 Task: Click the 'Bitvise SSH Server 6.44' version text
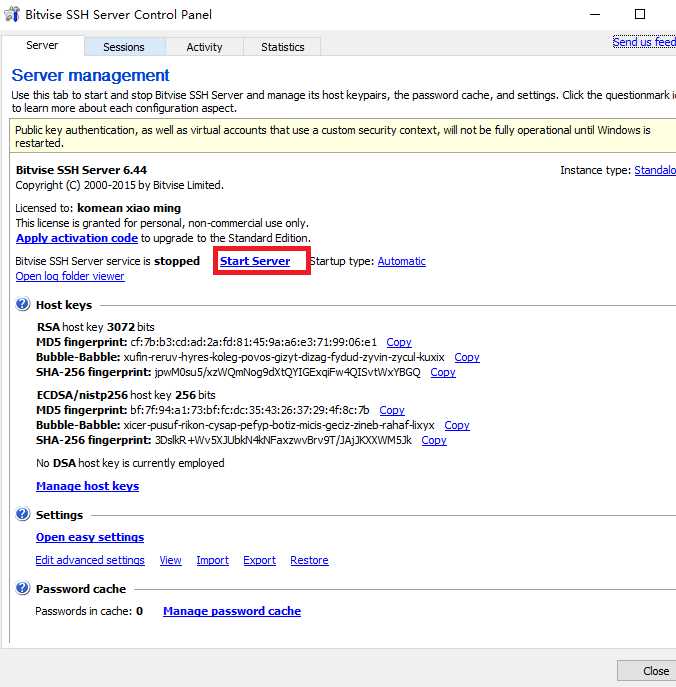[x=81, y=170]
